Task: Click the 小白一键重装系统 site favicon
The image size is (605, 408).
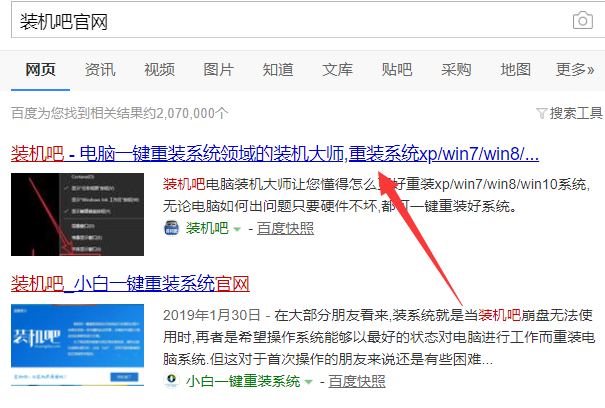Action: [x=171, y=381]
